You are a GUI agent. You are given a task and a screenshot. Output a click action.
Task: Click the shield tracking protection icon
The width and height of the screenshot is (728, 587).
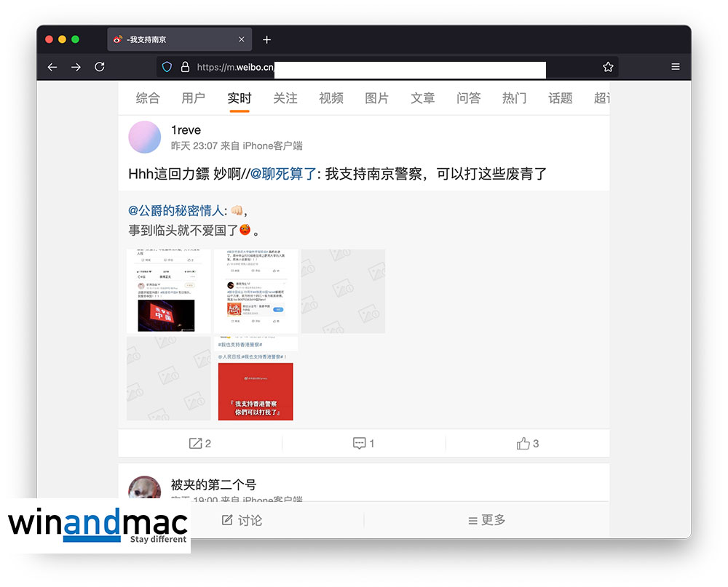click(x=167, y=67)
